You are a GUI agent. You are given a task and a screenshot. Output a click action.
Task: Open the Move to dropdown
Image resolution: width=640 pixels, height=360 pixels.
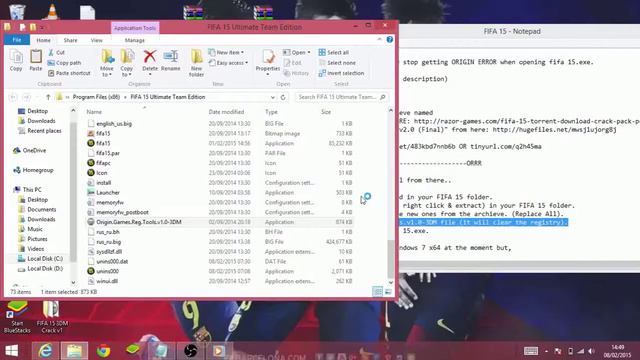tap(107, 63)
